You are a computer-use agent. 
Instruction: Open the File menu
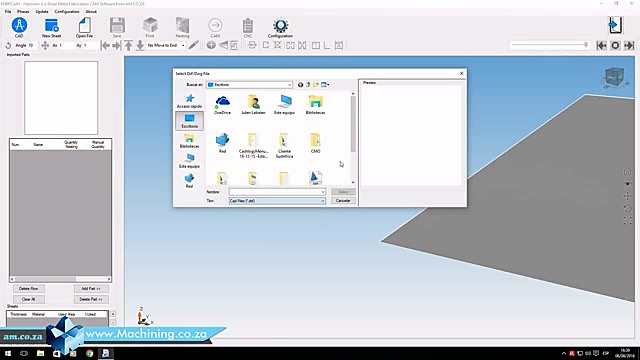click(x=8, y=11)
